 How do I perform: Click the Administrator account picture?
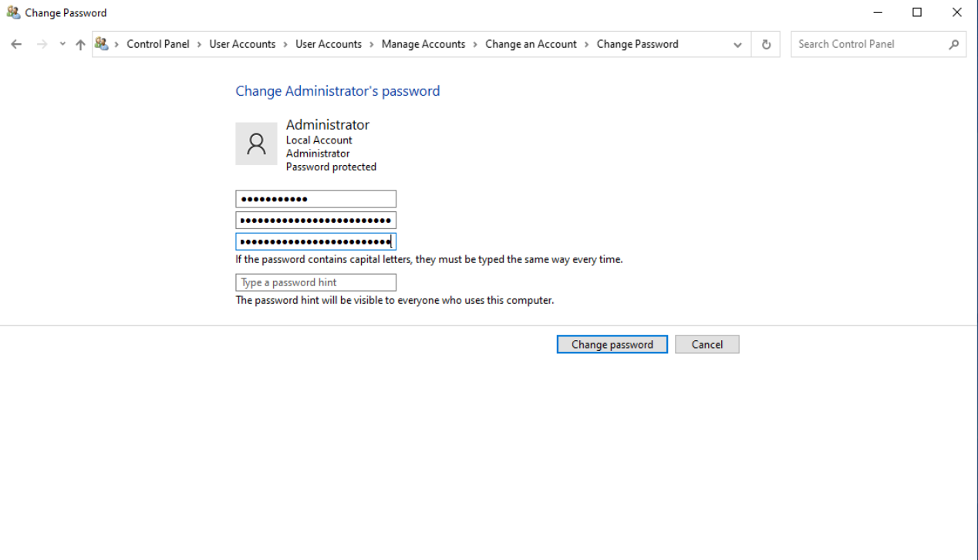(256, 143)
